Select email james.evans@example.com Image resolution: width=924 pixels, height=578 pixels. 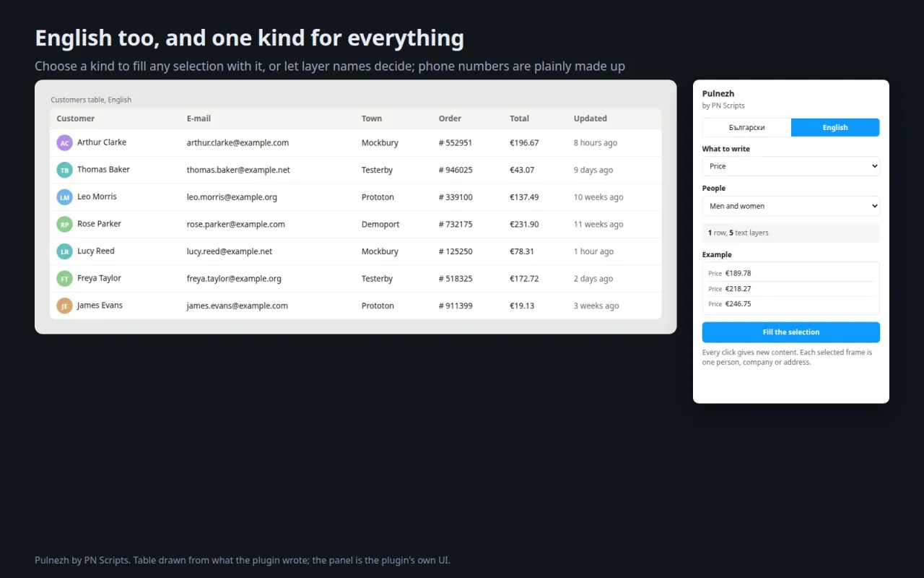(237, 306)
